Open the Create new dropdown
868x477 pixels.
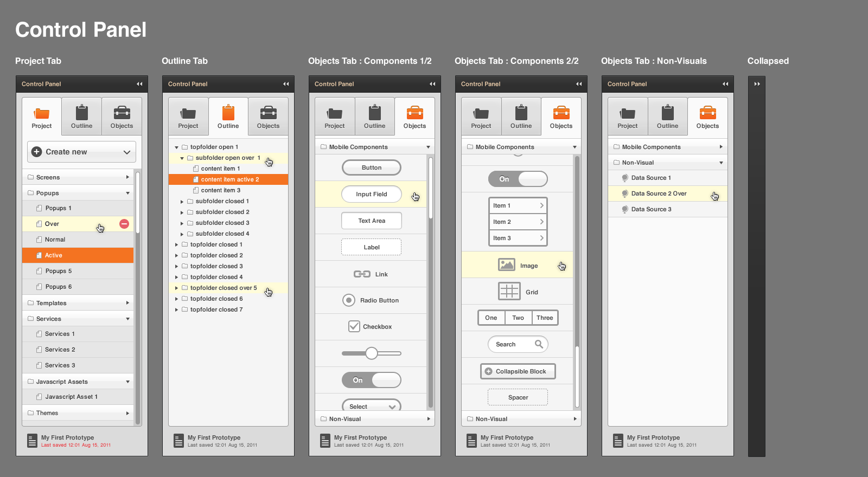coord(82,152)
